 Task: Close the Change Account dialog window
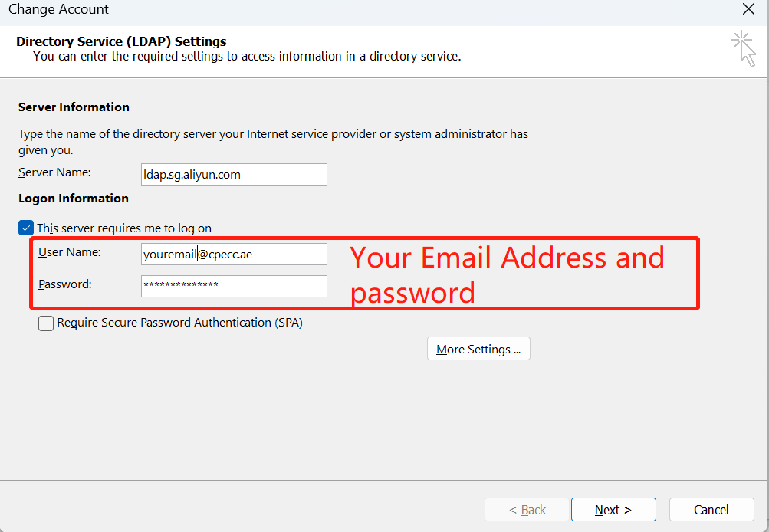pos(748,9)
